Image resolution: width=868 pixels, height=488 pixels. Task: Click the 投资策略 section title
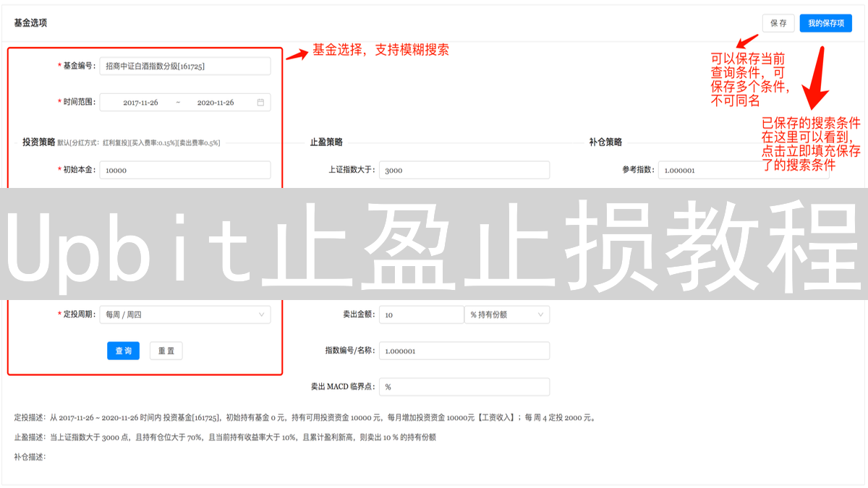(x=39, y=142)
